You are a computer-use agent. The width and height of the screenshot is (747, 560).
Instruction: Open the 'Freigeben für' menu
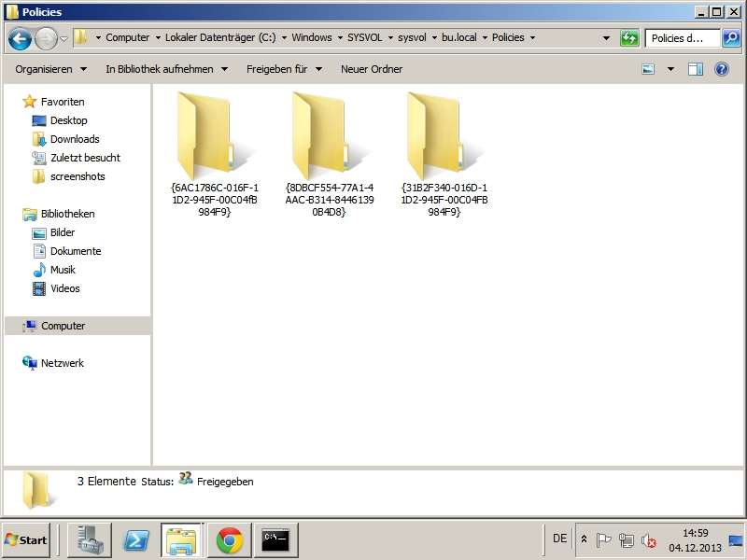(x=285, y=69)
